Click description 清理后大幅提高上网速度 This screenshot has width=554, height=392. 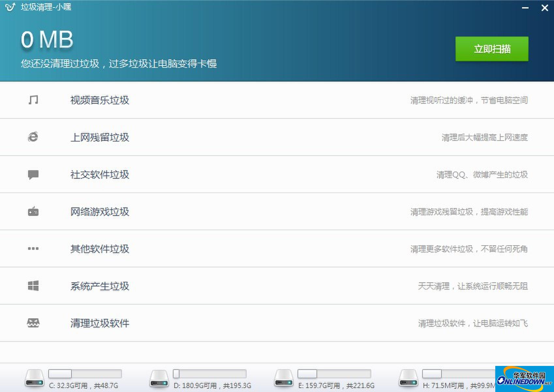[485, 137]
